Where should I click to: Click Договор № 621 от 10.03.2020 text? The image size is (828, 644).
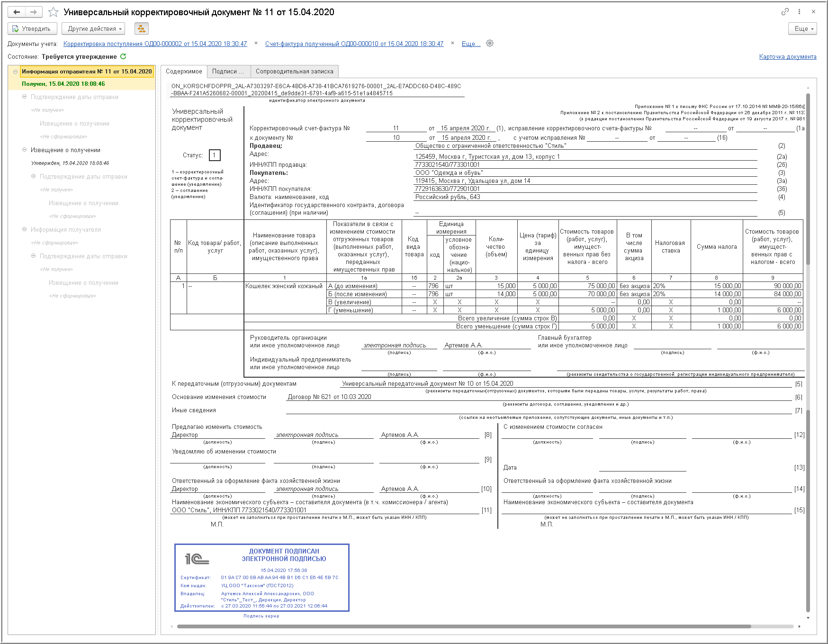[329, 397]
